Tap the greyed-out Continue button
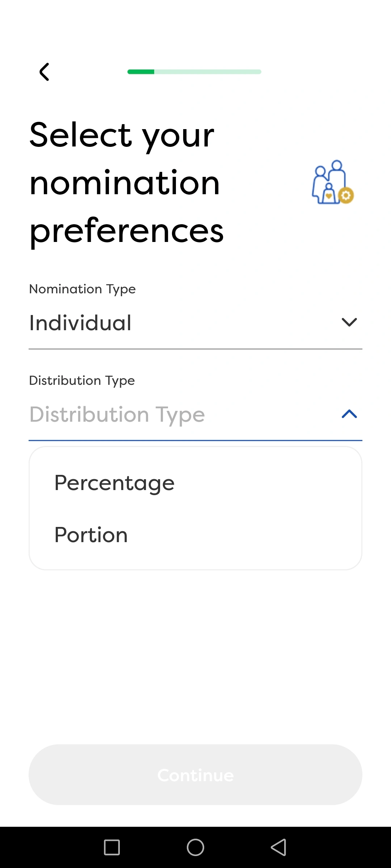 195,775
